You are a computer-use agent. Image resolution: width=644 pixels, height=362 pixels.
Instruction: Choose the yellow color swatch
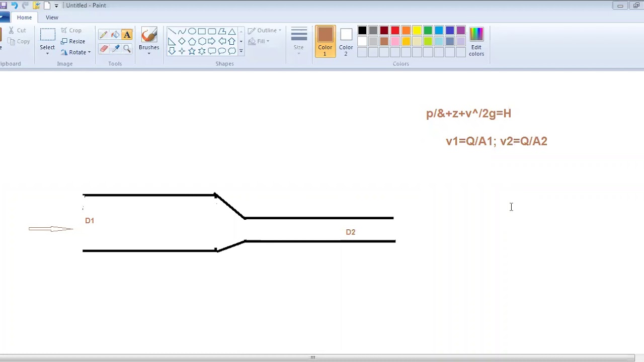tap(417, 30)
